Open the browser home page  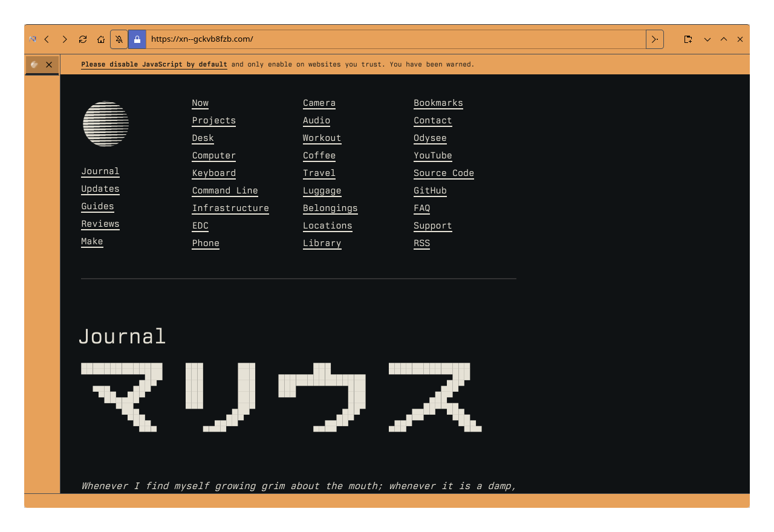pyautogui.click(x=101, y=39)
